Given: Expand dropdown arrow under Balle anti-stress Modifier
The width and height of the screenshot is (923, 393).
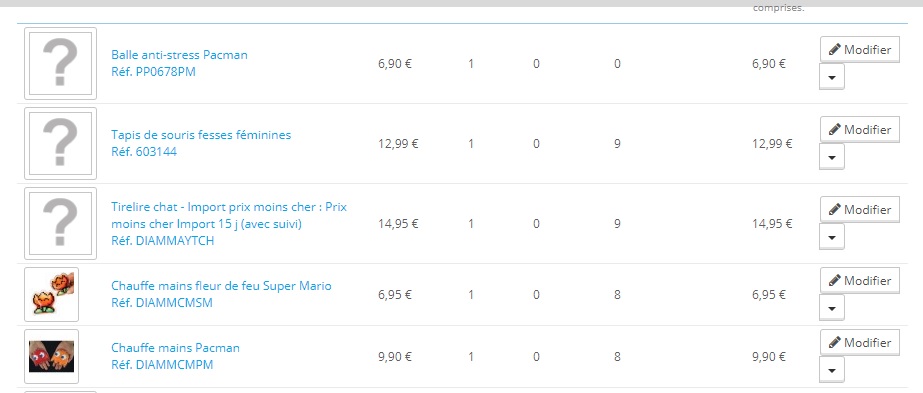Looking at the screenshot, I should (x=832, y=76).
